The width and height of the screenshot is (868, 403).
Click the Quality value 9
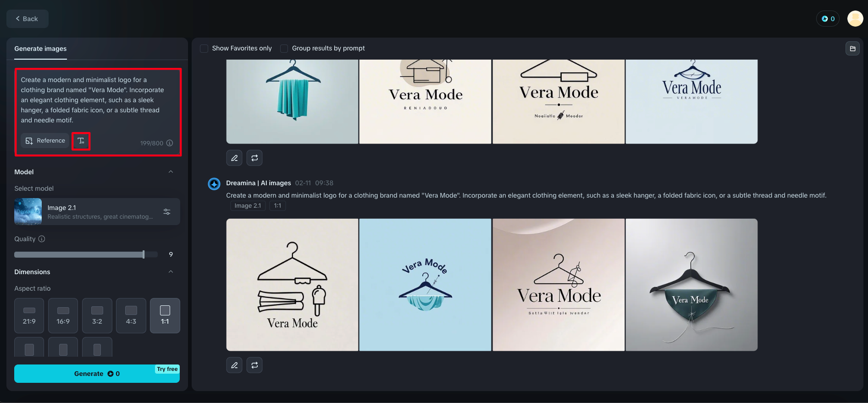[171, 254]
